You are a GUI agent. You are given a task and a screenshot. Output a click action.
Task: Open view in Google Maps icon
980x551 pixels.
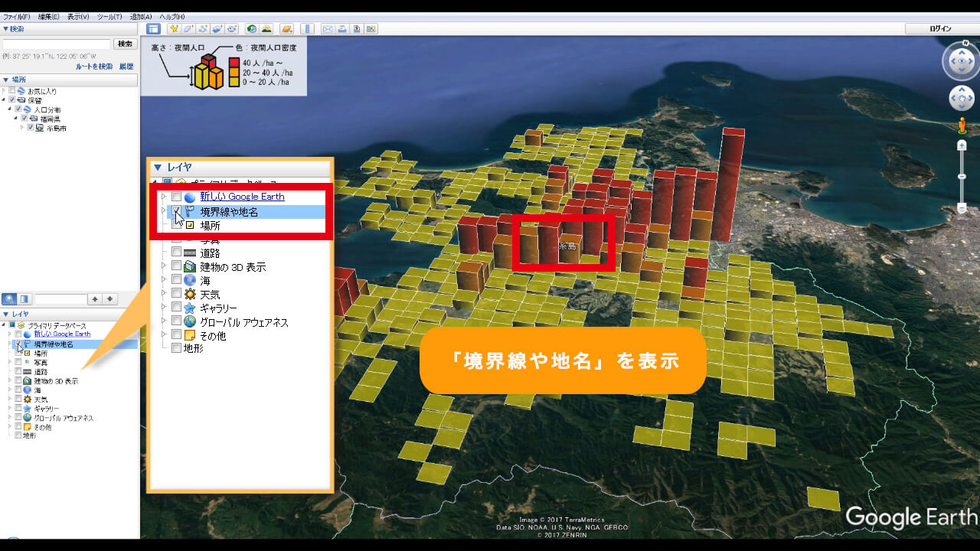(x=371, y=29)
